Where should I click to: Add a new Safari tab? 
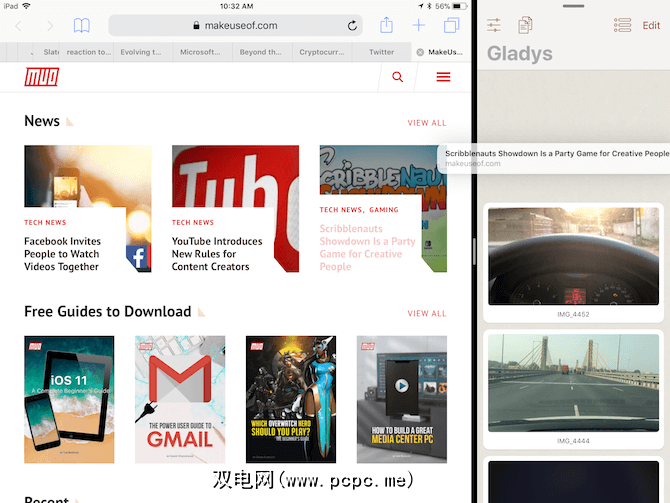(x=419, y=25)
